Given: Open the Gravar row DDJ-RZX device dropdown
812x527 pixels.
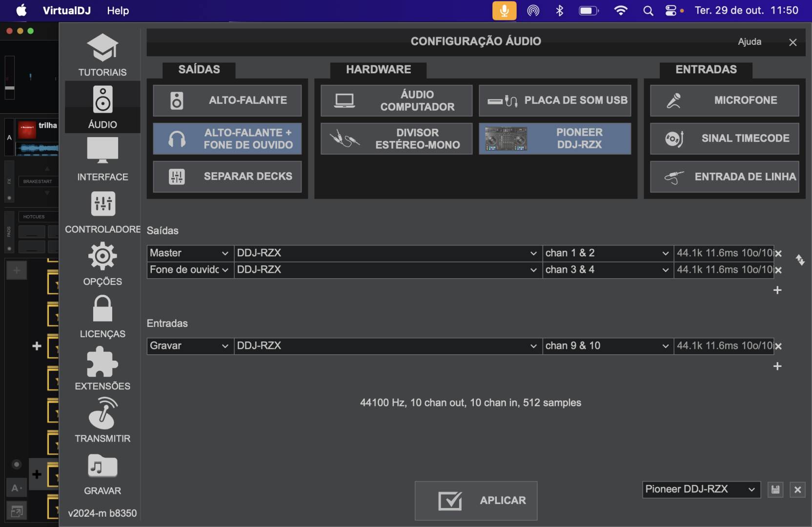Looking at the screenshot, I should tap(388, 346).
